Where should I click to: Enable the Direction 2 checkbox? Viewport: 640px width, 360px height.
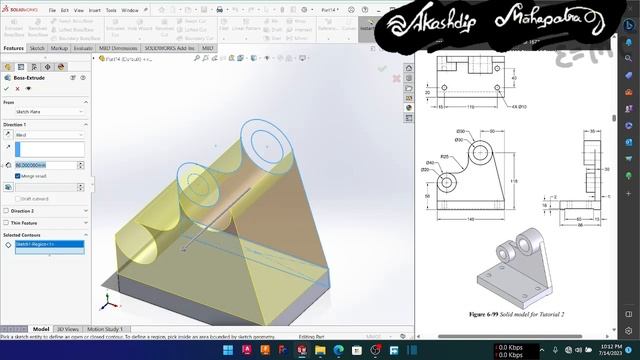click(6, 211)
